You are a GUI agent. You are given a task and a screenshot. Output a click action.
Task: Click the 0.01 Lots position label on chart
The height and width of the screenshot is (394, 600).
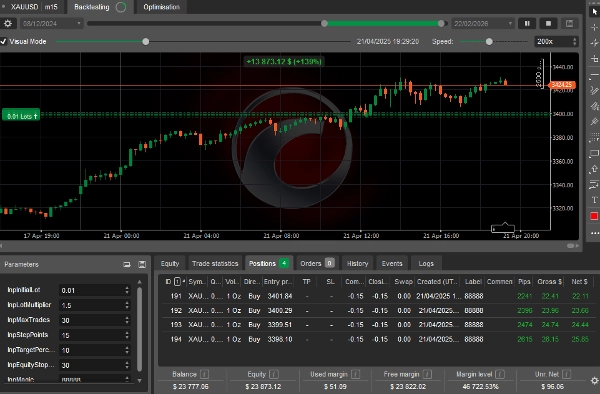click(x=21, y=116)
